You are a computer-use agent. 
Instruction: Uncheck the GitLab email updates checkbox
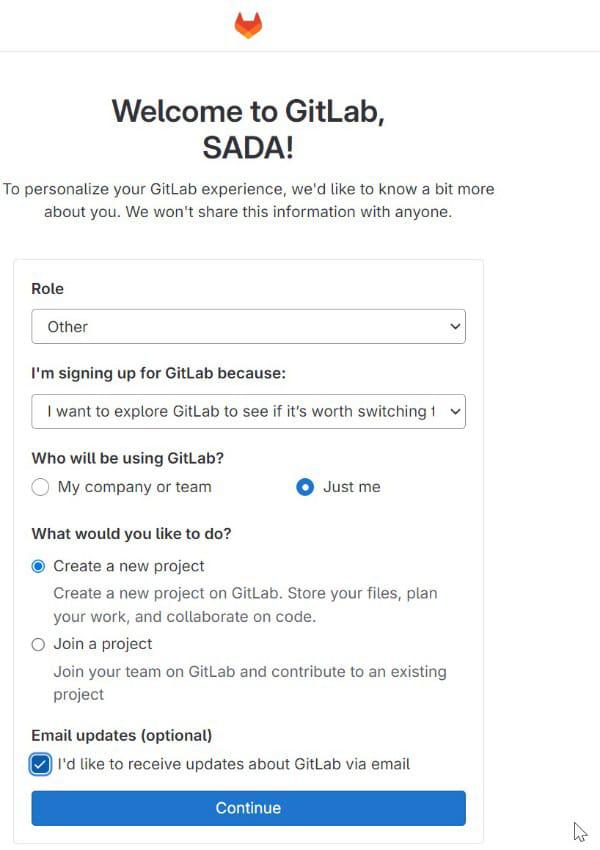pyautogui.click(x=41, y=765)
